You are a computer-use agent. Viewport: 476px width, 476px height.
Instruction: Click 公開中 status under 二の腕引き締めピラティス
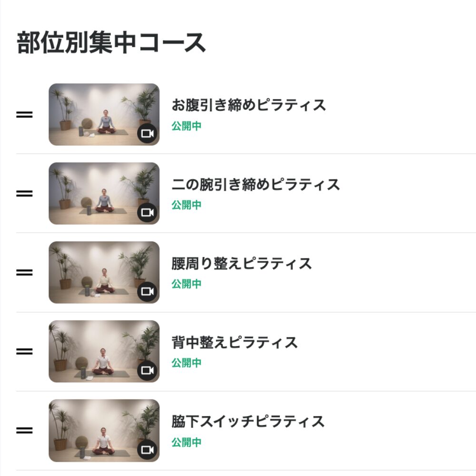pos(187,205)
